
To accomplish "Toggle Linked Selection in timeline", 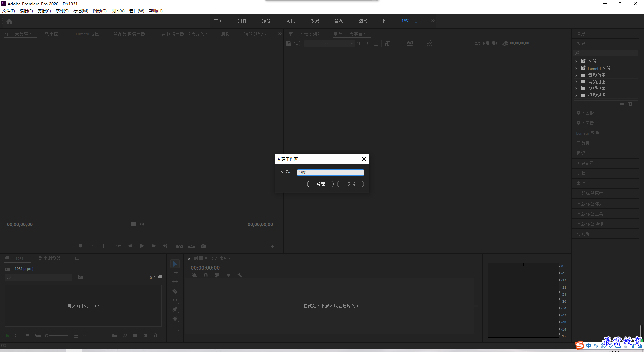I will click(x=217, y=275).
